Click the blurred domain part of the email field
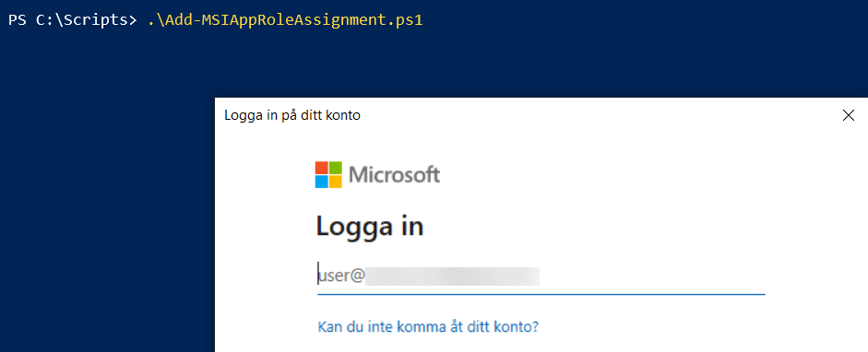 click(452, 276)
